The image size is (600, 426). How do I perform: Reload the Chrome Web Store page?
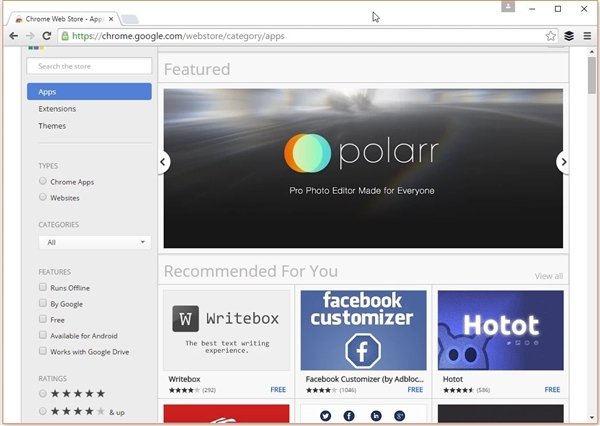tap(46, 36)
